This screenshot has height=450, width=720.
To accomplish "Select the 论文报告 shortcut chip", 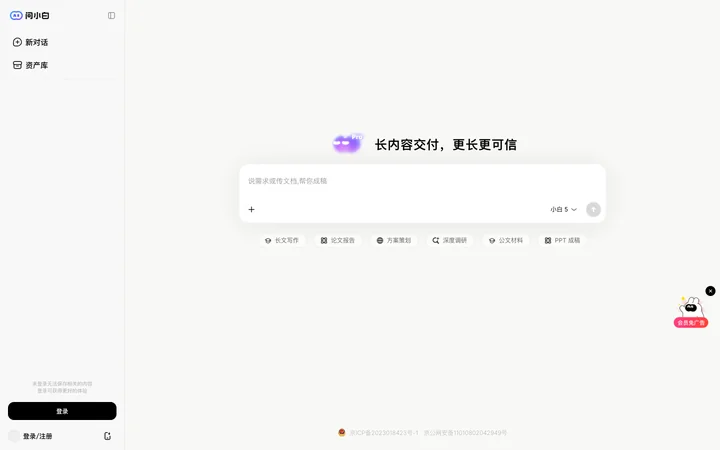I will pyautogui.click(x=338, y=241).
